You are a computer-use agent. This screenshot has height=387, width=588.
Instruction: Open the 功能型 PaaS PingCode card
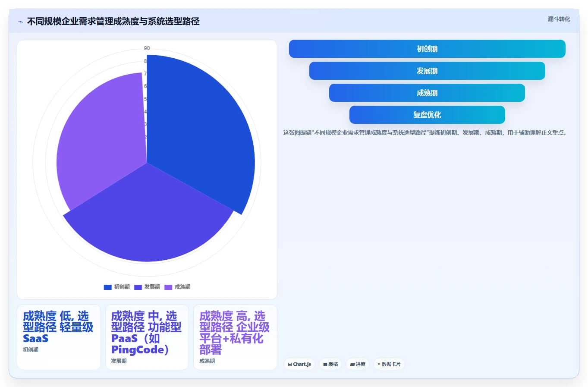[147, 337]
